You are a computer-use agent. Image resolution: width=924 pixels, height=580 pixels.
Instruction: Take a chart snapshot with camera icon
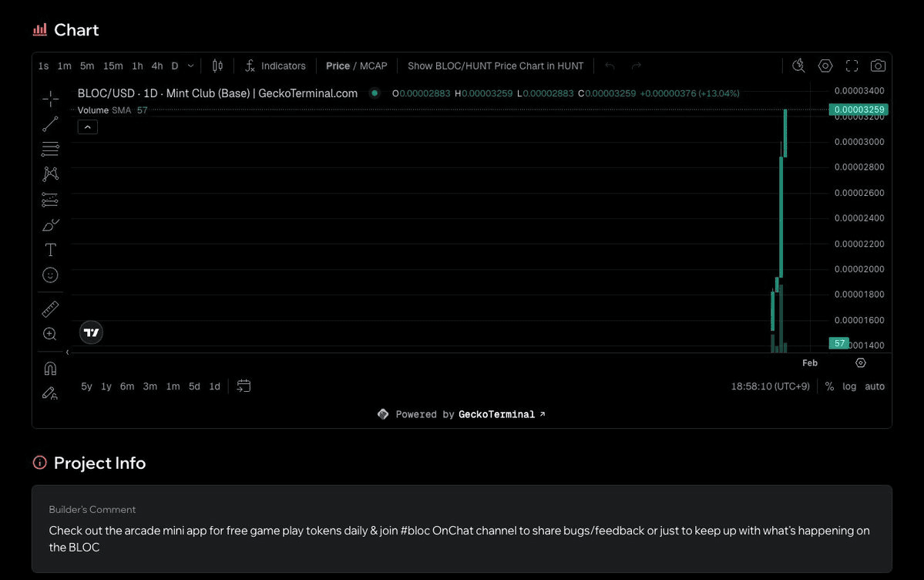878,66
